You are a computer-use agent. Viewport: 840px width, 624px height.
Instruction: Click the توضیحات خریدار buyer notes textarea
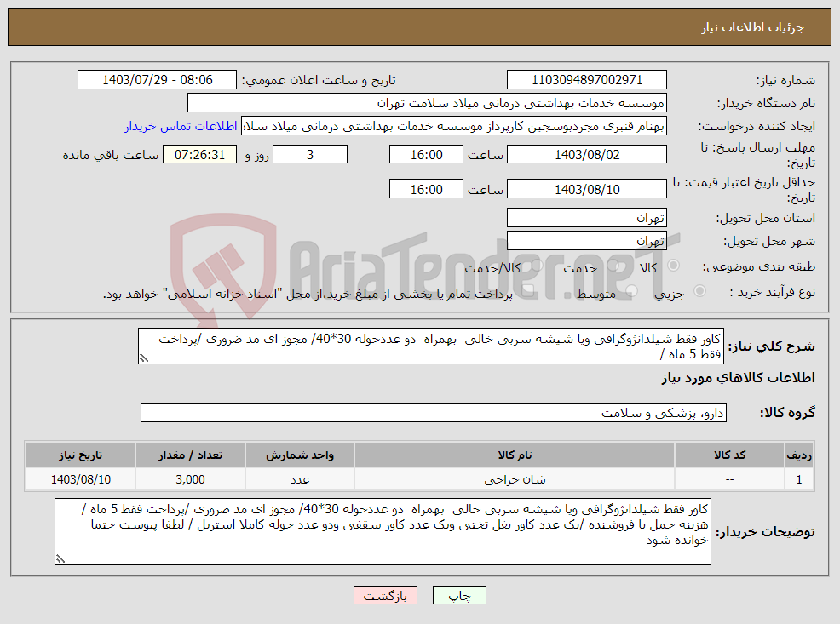tap(383, 531)
